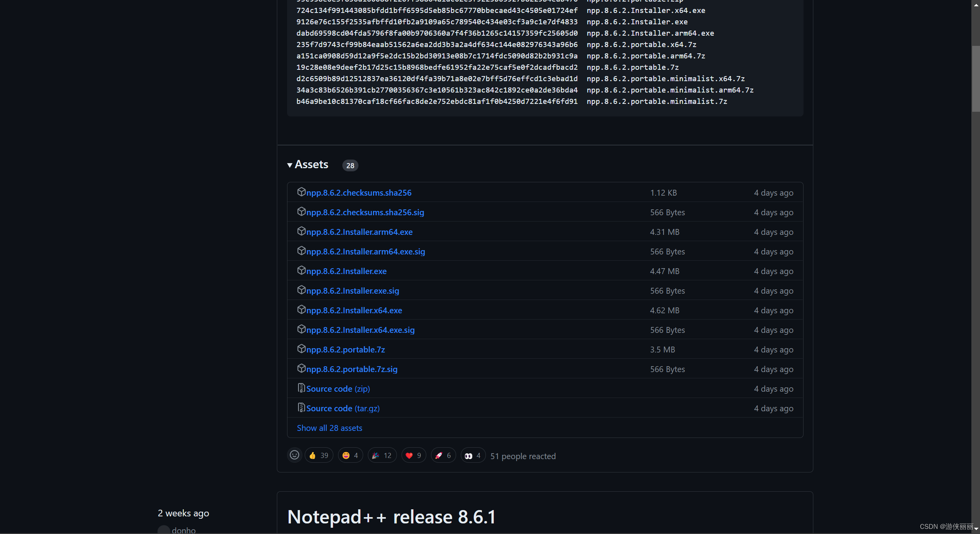980x534 pixels.
Task: Collapse the Assets section
Action: tap(290, 165)
